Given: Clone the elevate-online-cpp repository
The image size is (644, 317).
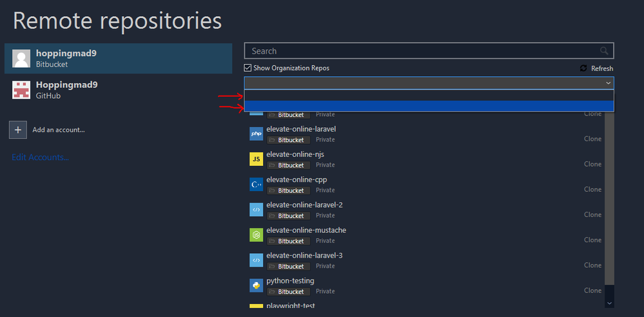Looking at the screenshot, I should pyautogui.click(x=592, y=189).
